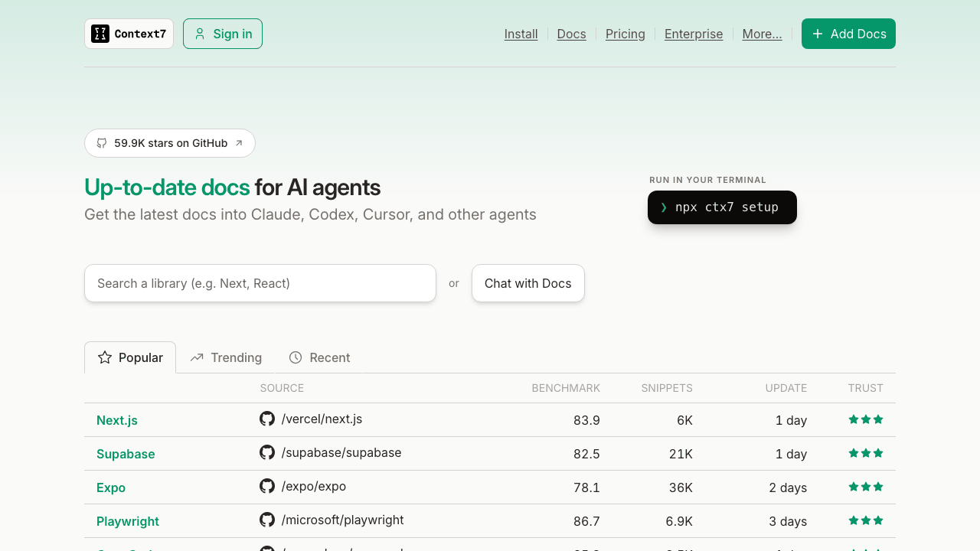
Task: Expand the More... navigation menu
Action: 762,34
